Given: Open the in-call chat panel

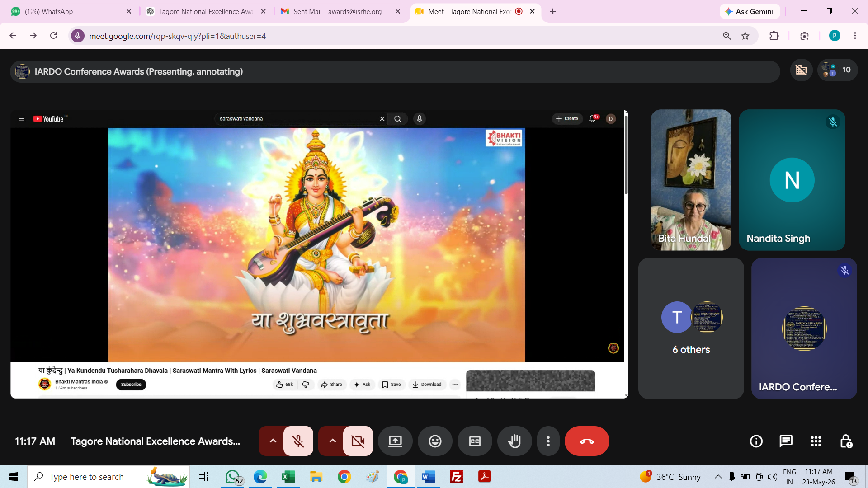Looking at the screenshot, I should tap(786, 441).
